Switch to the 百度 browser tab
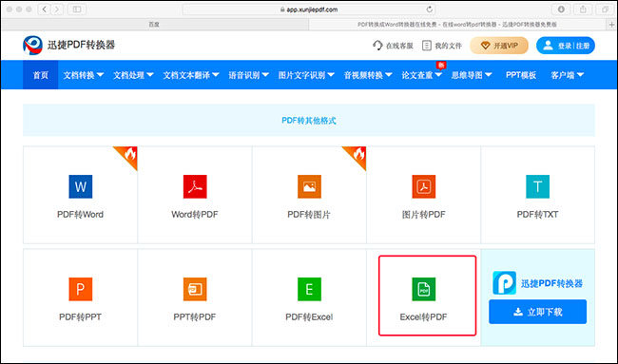 pyautogui.click(x=154, y=25)
